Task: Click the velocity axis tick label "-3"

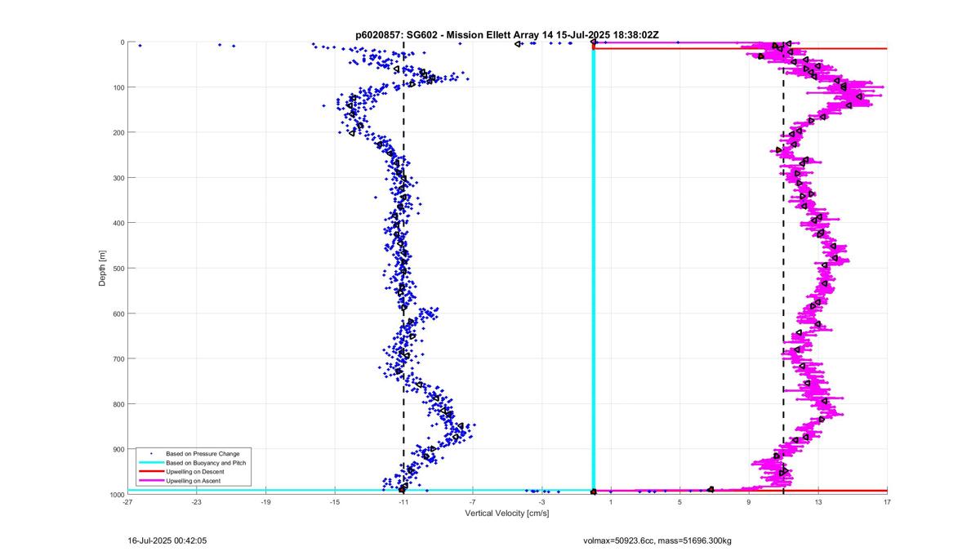Action: click(541, 503)
